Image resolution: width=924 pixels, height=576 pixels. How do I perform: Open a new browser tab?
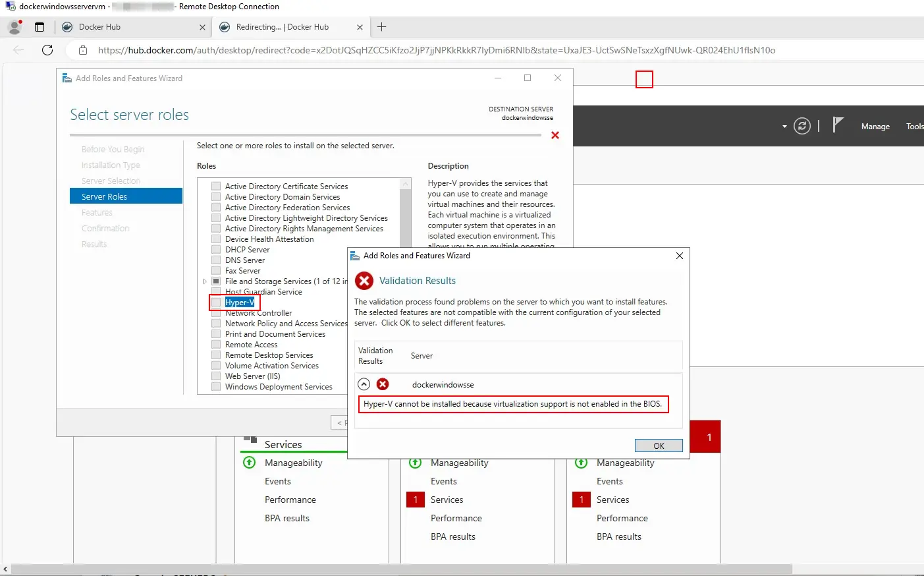point(382,27)
